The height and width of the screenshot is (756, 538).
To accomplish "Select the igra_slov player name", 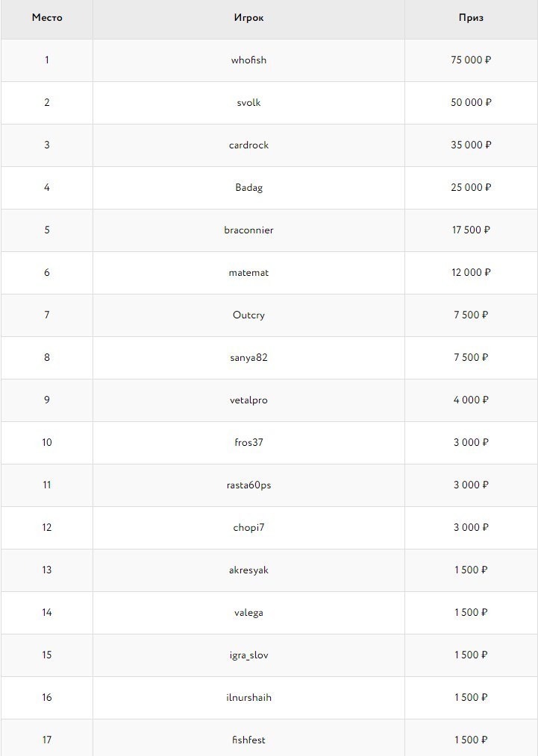I will click(x=248, y=655).
